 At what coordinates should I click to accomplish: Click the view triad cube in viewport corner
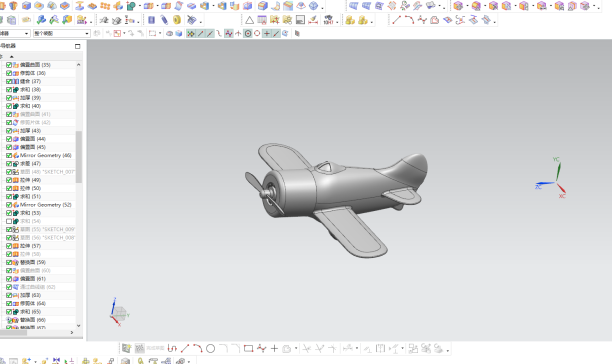coord(119,313)
